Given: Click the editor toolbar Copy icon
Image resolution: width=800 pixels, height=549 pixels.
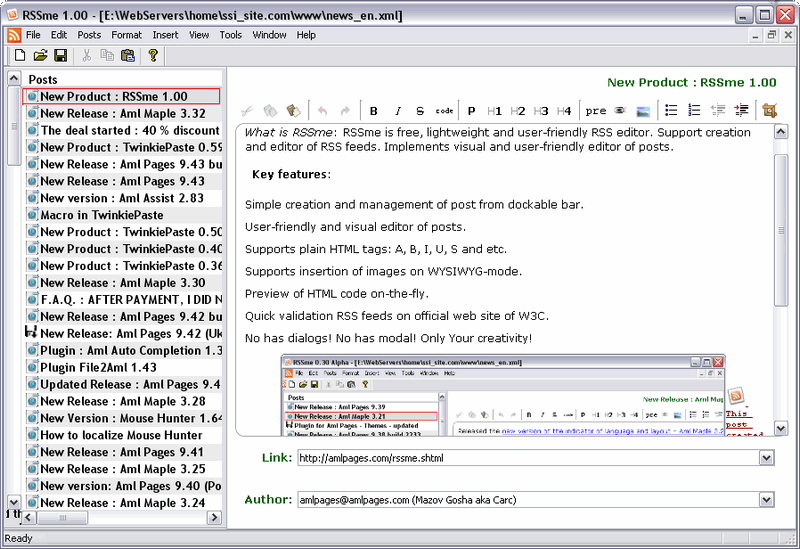Looking at the screenshot, I should click(x=270, y=111).
